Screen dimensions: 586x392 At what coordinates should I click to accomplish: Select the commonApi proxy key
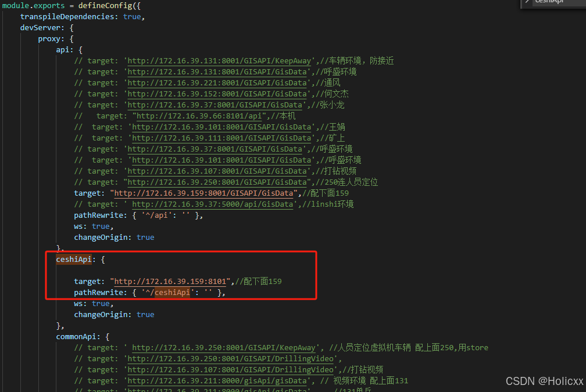point(77,336)
